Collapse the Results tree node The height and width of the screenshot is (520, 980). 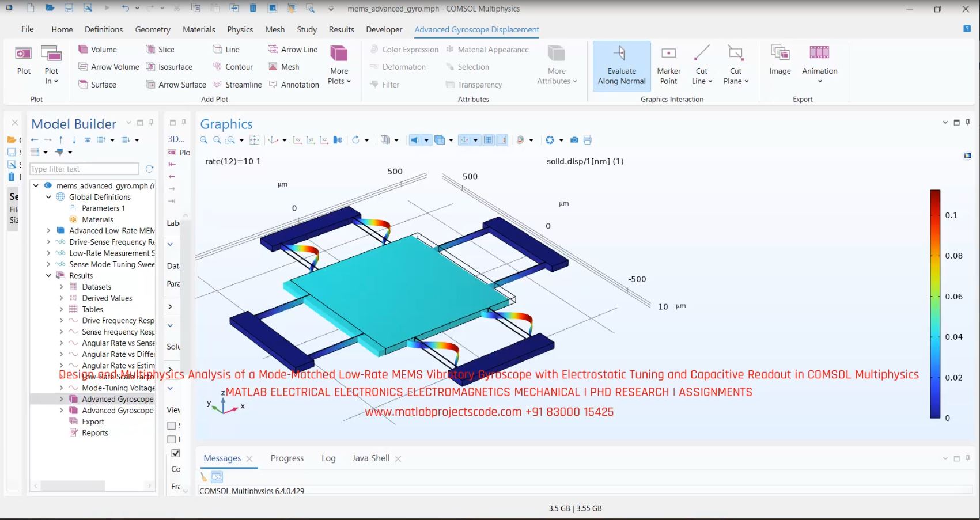49,276
